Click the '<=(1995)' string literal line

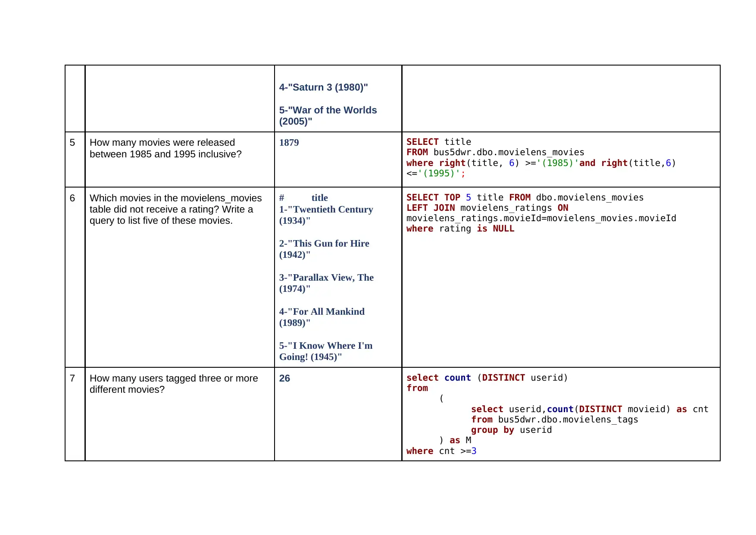[436, 173]
